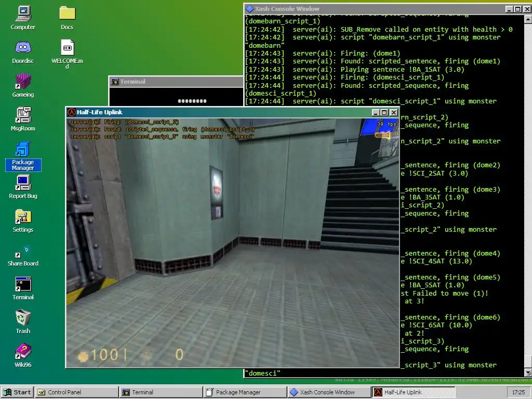Maximize the Xash Console Window

[518, 9]
